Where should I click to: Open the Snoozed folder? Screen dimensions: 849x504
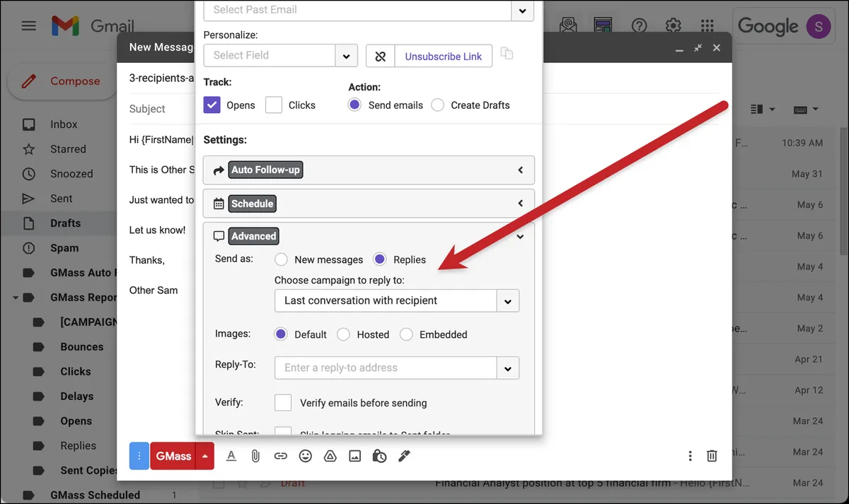click(x=71, y=174)
